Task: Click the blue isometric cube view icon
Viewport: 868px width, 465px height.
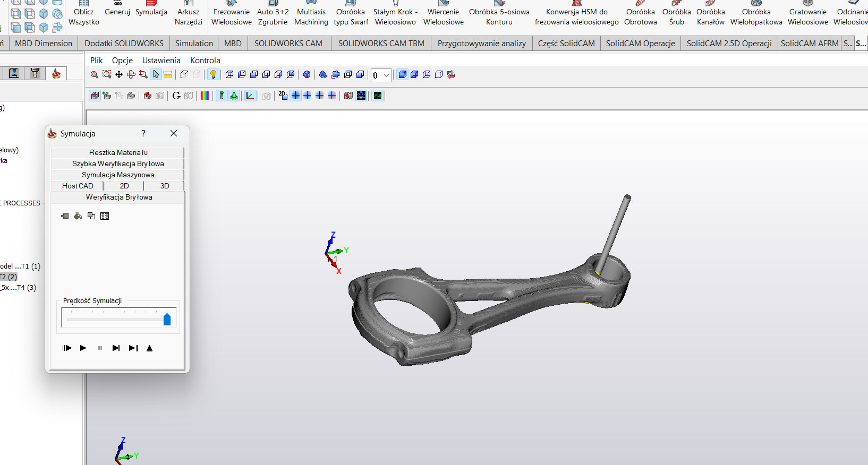Action: (307, 75)
